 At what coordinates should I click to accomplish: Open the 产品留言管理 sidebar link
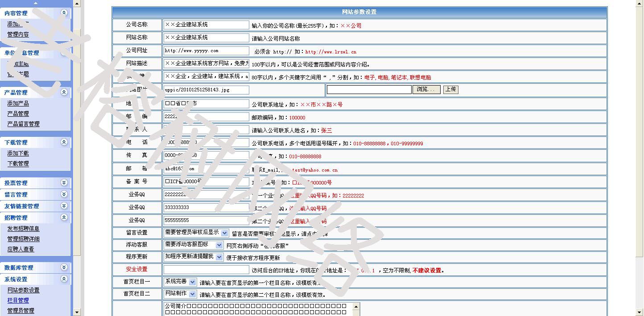23,124
